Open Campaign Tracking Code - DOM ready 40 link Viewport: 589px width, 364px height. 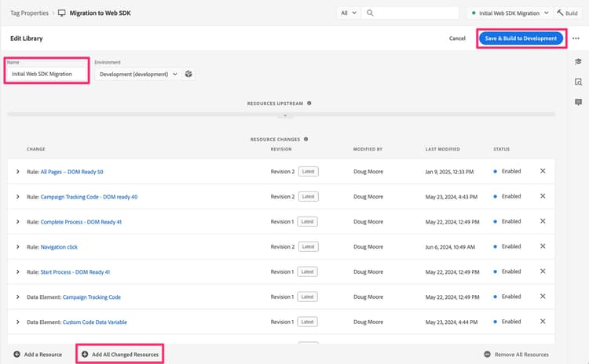89,197
